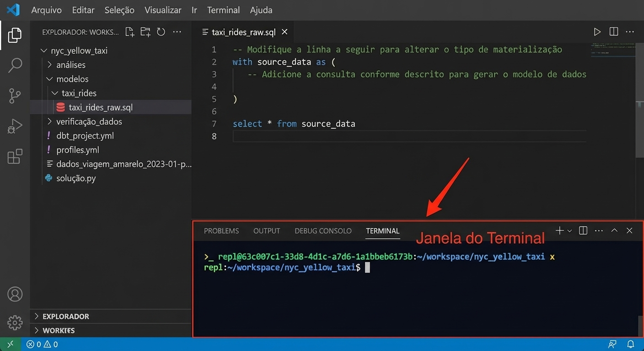644x351 pixels.
Task: Run the file with the play icon
Action: tap(597, 32)
